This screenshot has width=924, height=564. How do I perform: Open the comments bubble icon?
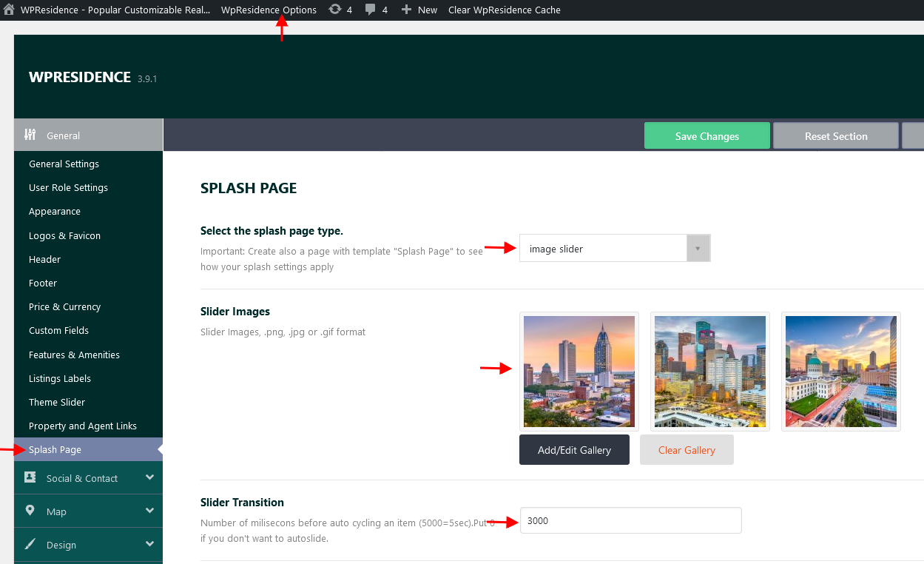tap(371, 10)
